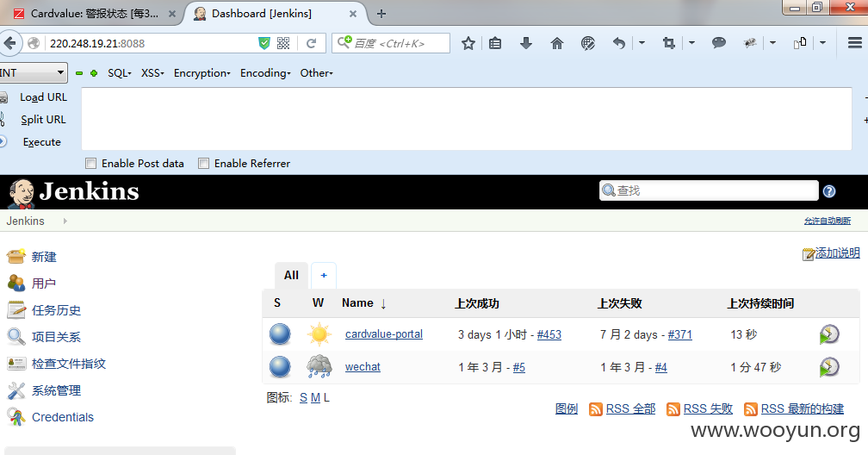Open build #453 link
This screenshot has height=455, width=868.
(x=549, y=334)
